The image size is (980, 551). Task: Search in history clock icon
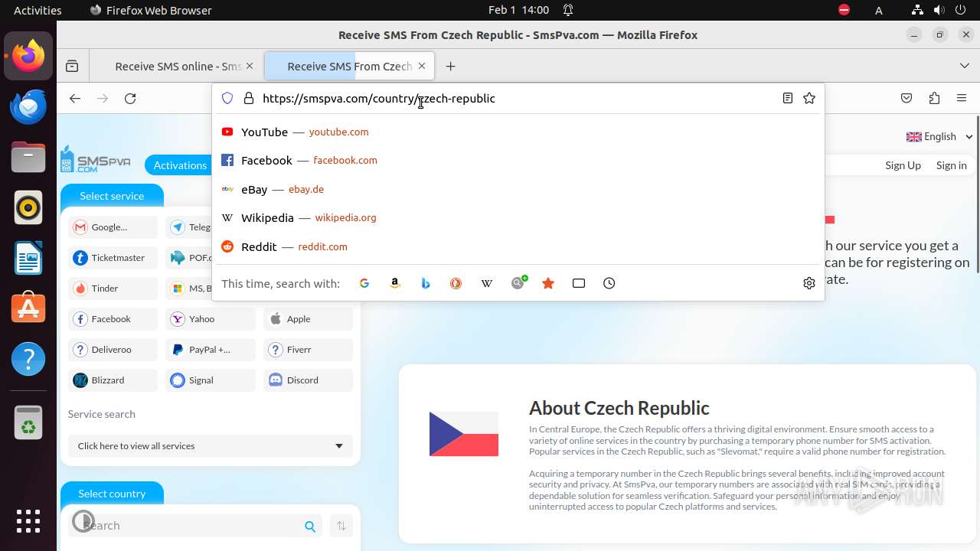click(x=609, y=283)
